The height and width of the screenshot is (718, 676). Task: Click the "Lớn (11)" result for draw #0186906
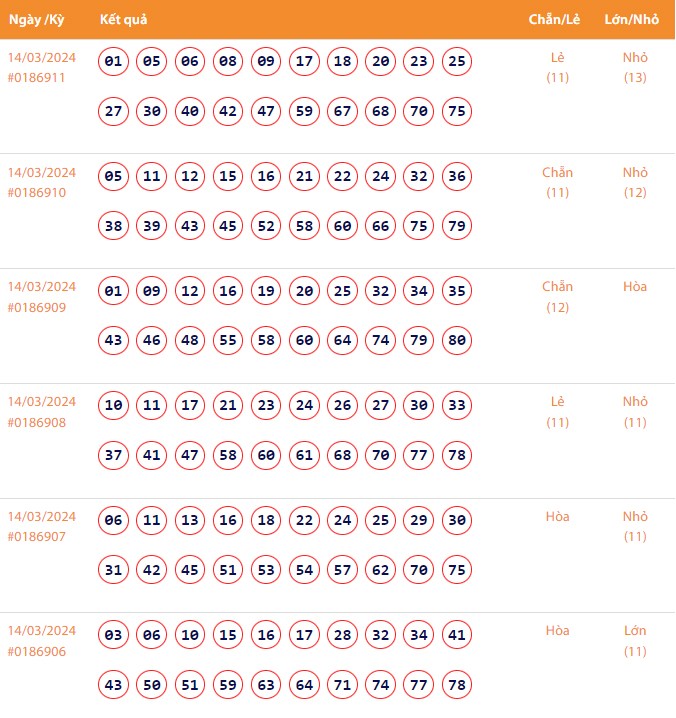pyautogui.click(x=635, y=641)
